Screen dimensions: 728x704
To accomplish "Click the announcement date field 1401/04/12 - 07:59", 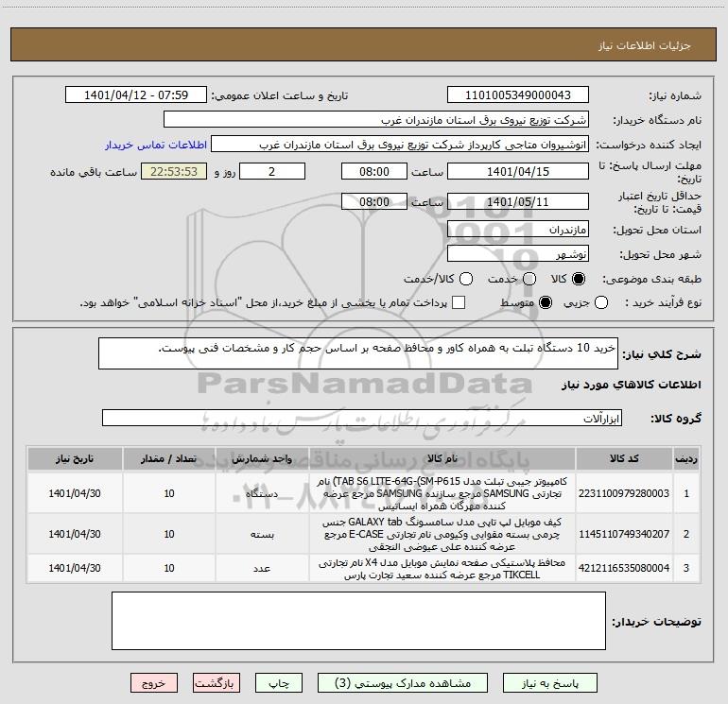I will [136, 95].
